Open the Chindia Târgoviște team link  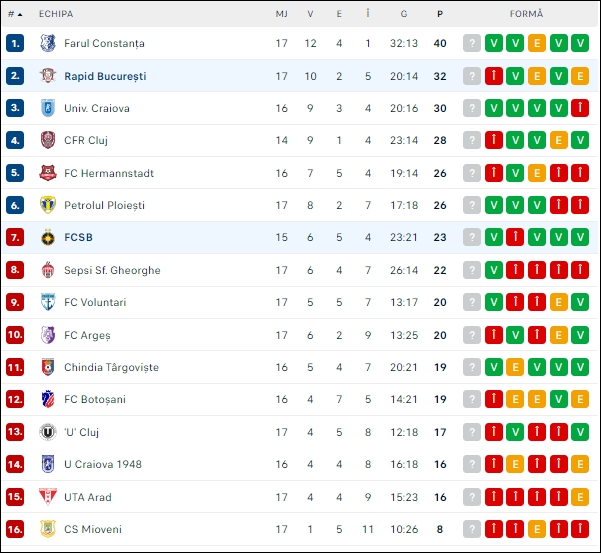[x=112, y=367]
